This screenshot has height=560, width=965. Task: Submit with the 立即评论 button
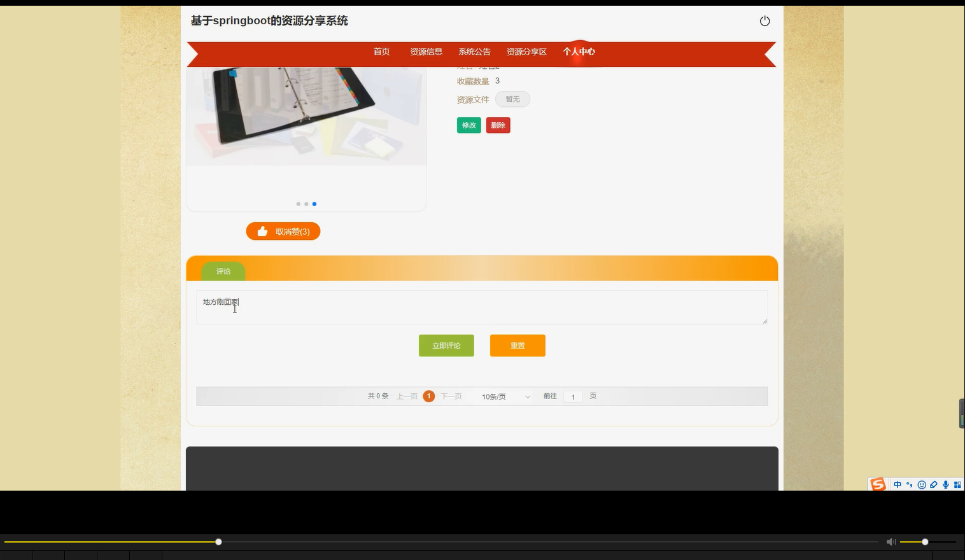point(446,346)
